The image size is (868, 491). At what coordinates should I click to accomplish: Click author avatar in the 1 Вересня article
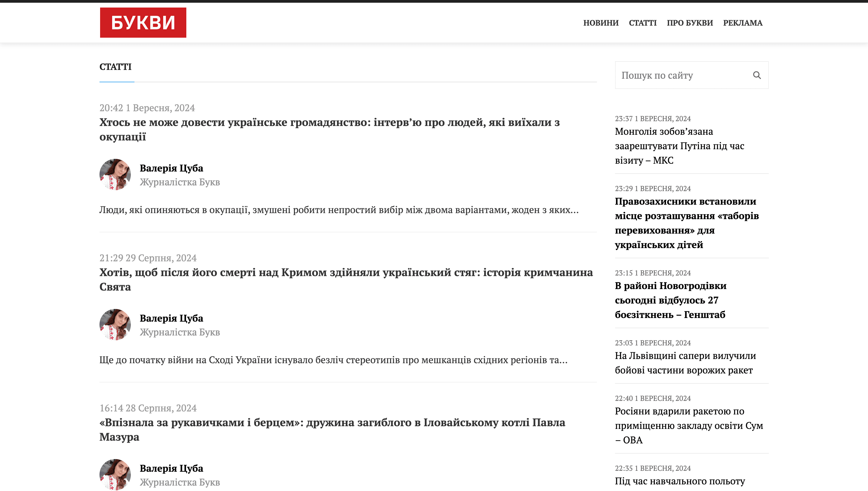[115, 175]
